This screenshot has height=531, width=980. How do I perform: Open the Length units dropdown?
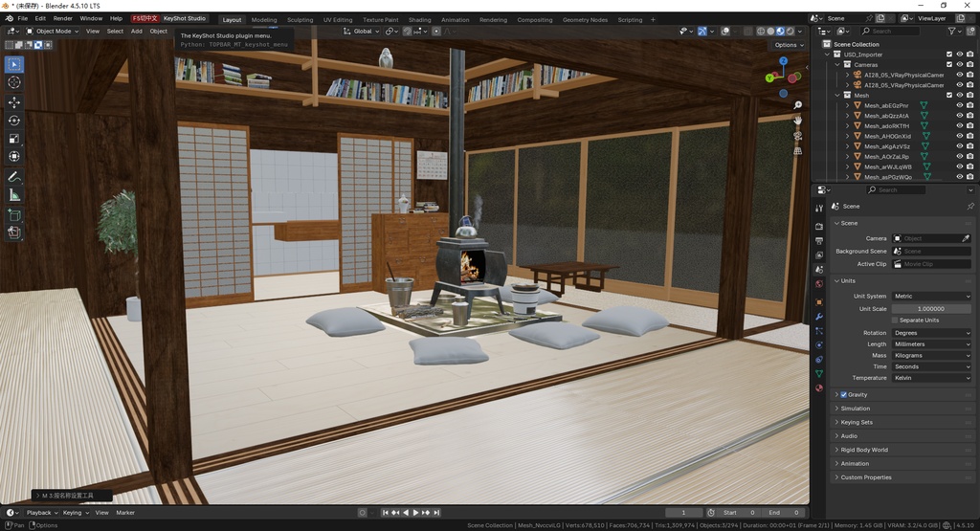(x=931, y=344)
